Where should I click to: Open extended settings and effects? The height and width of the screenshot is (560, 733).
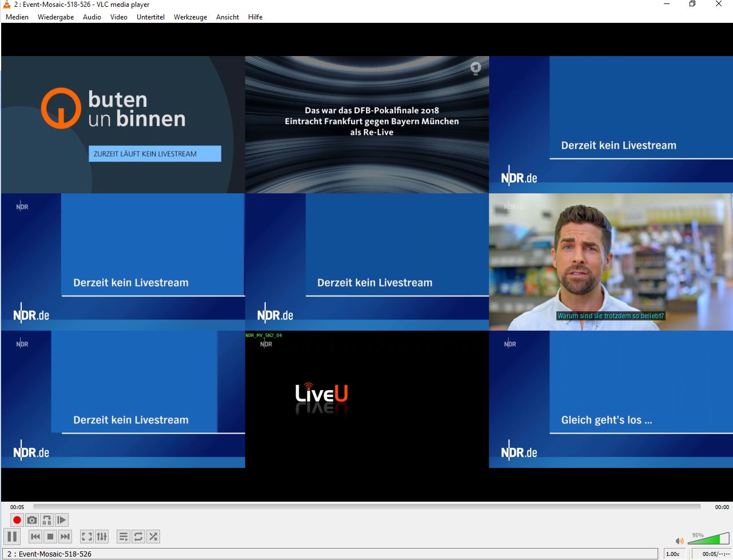[x=102, y=537]
